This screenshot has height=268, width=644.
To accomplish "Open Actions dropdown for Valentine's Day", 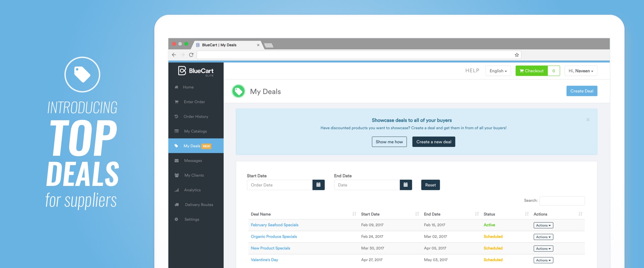I will pyautogui.click(x=543, y=260).
